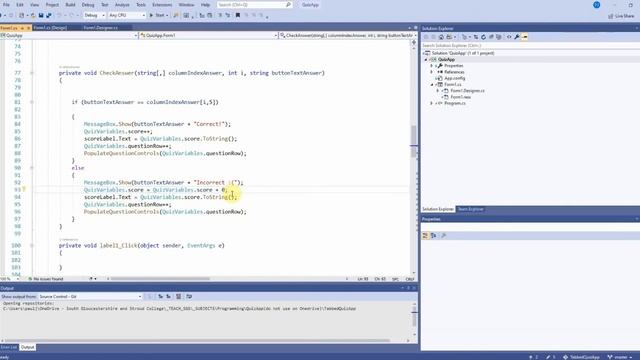This screenshot has height=360, width=640.
Task: Click the user account avatar icon
Action: 596,5
